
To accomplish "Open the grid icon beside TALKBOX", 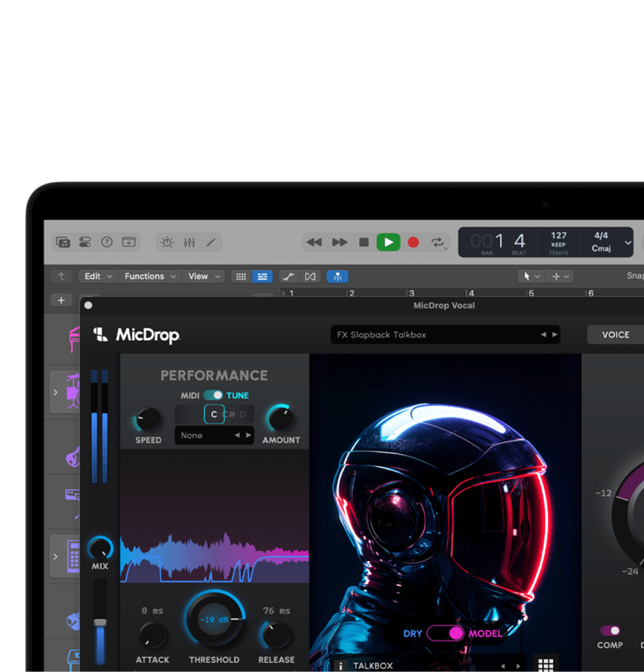I will (x=545, y=665).
